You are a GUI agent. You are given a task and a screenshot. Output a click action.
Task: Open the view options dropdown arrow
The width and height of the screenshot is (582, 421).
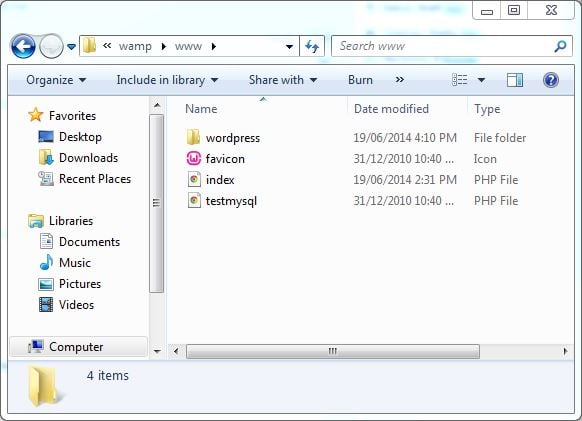pyautogui.click(x=481, y=80)
